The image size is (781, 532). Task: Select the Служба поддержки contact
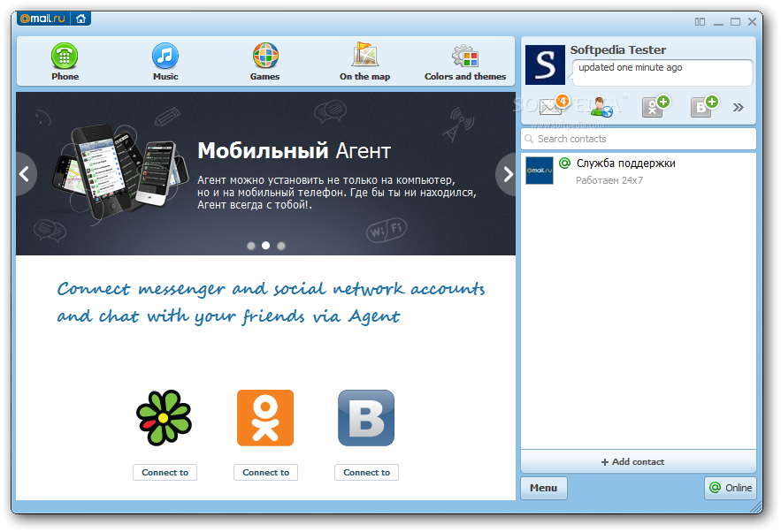pyautogui.click(x=638, y=171)
